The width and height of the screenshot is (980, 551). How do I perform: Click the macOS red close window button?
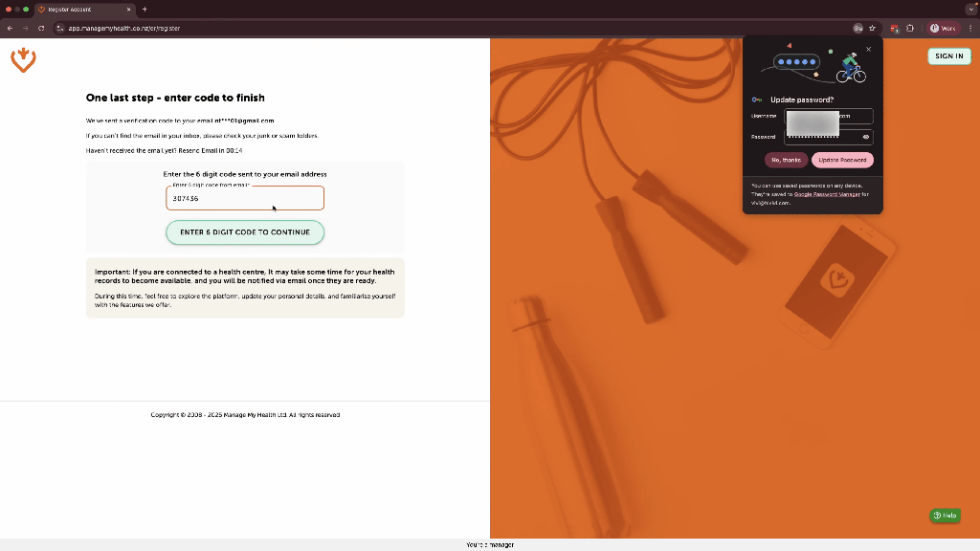tap(9, 10)
